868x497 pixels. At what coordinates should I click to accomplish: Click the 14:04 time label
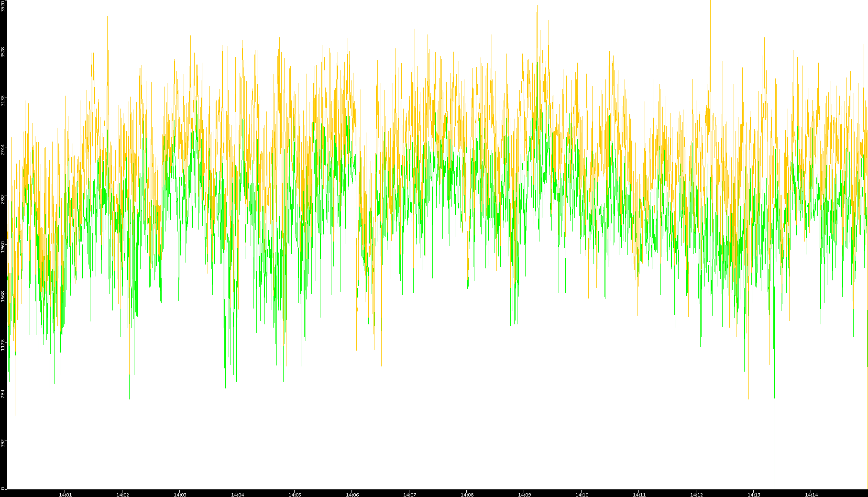pyautogui.click(x=238, y=495)
